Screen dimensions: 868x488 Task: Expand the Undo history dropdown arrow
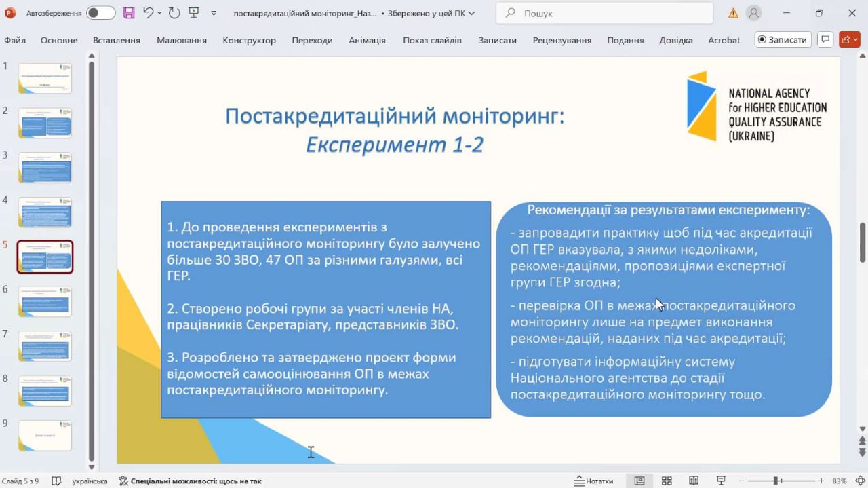pos(159,14)
